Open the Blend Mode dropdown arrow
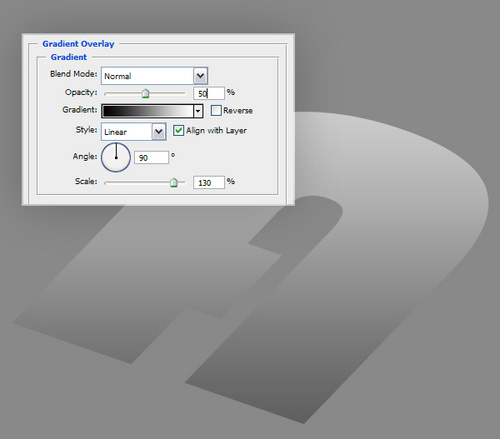Screen dimensions: 500x439 coord(200,76)
